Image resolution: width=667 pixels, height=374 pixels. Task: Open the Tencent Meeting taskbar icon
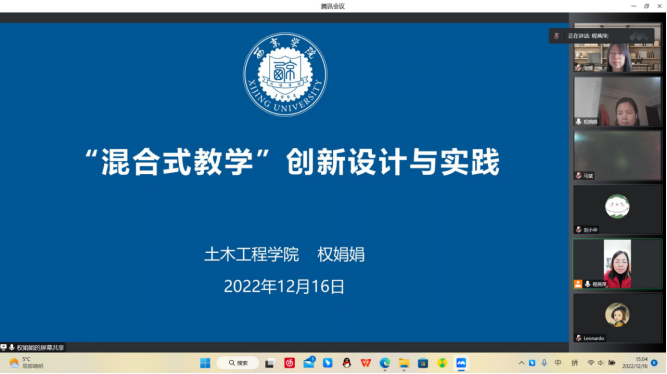(461, 363)
